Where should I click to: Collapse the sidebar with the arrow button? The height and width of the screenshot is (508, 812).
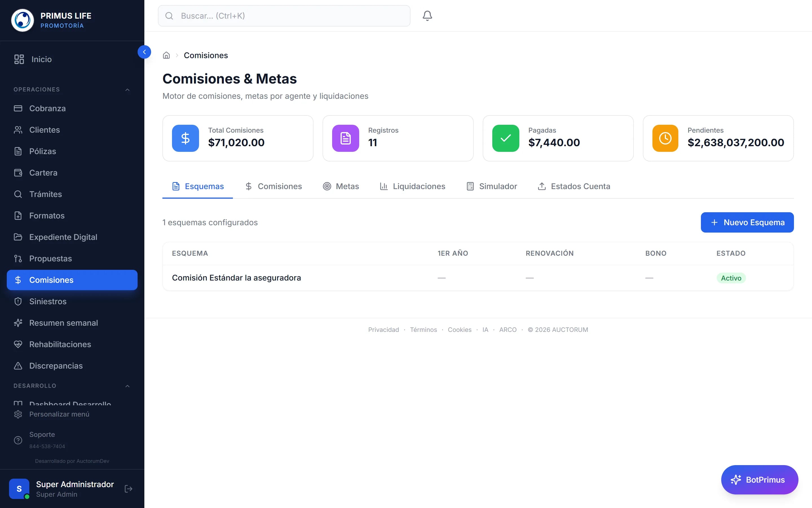point(144,52)
